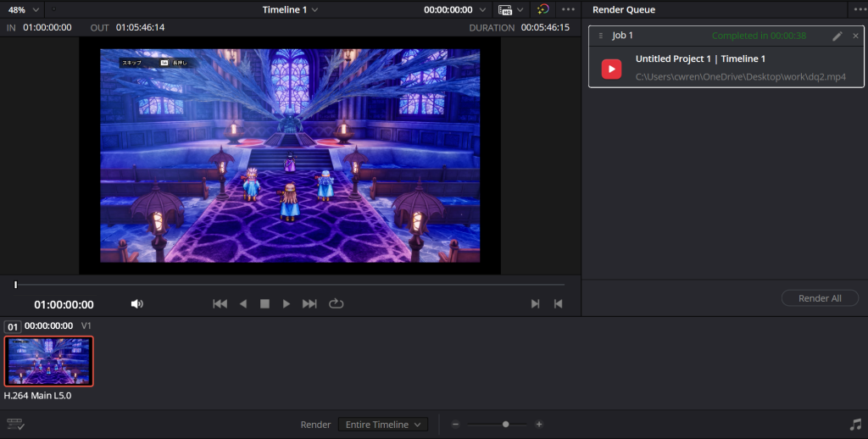Image resolution: width=868 pixels, height=439 pixels.
Task: Skip to the last frame of timeline
Action: (x=309, y=304)
